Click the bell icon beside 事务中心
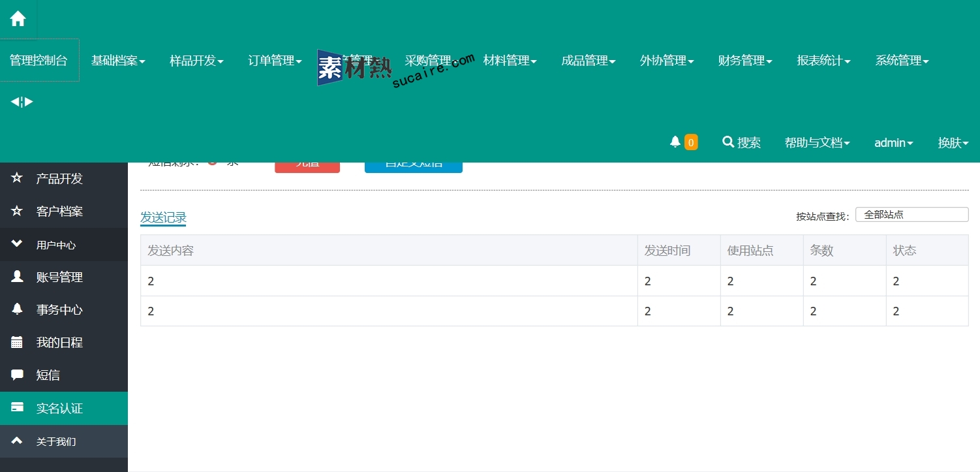The width and height of the screenshot is (980, 472). 17,309
